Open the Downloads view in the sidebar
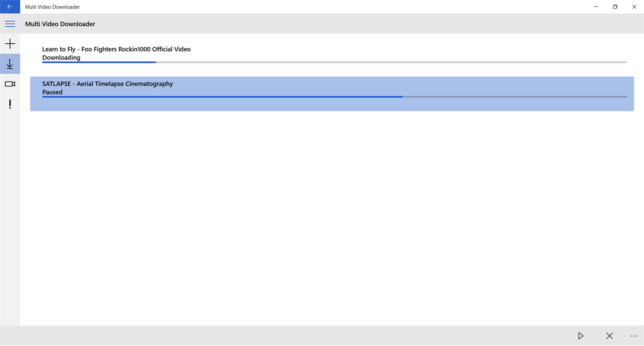The height and width of the screenshot is (346, 644). click(10, 64)
